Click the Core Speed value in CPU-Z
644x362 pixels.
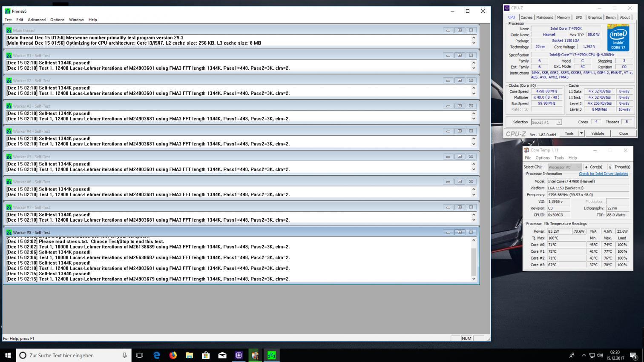coord(547,91)
